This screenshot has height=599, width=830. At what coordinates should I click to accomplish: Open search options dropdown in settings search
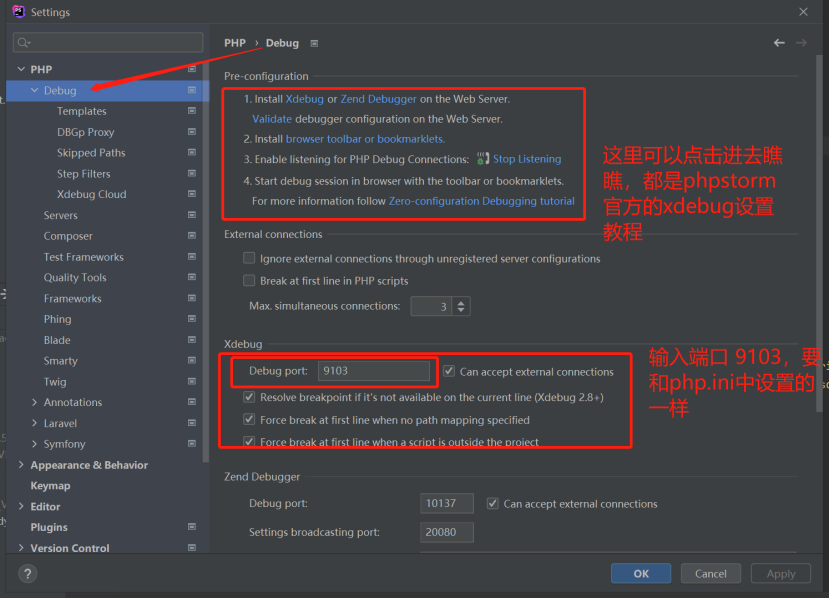[x=24, y=42]
